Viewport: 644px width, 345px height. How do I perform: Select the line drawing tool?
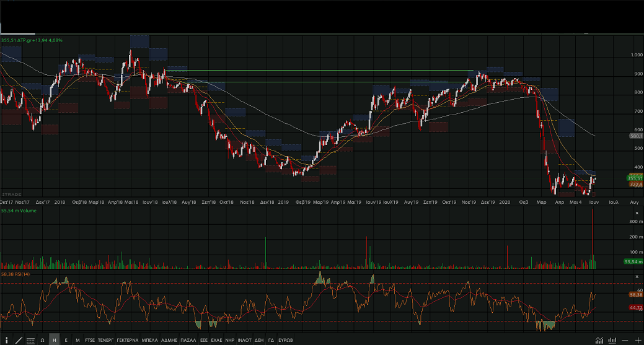click(19, 340)
